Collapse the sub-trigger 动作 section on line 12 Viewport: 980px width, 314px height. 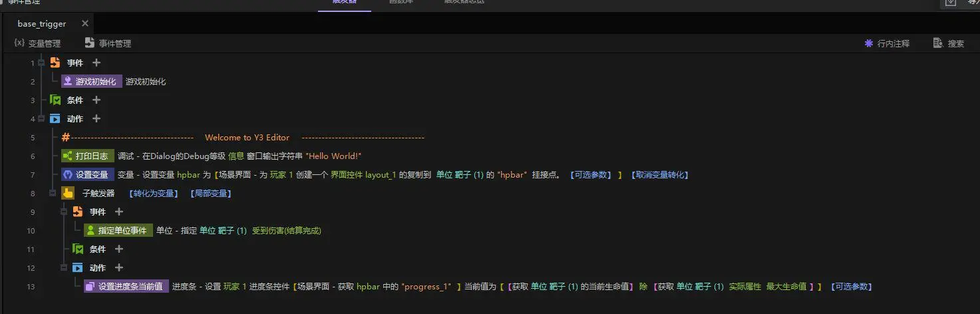64,267
